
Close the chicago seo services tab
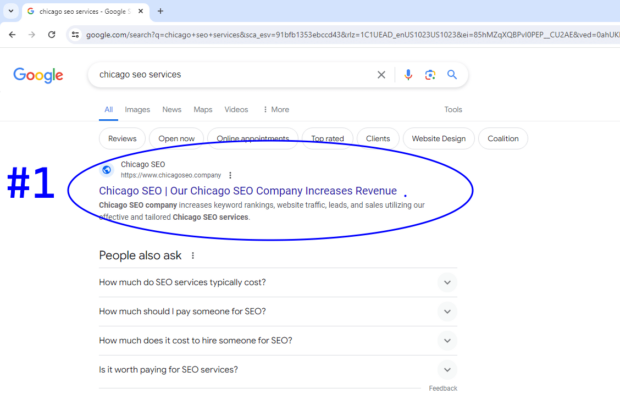point(140,11)
